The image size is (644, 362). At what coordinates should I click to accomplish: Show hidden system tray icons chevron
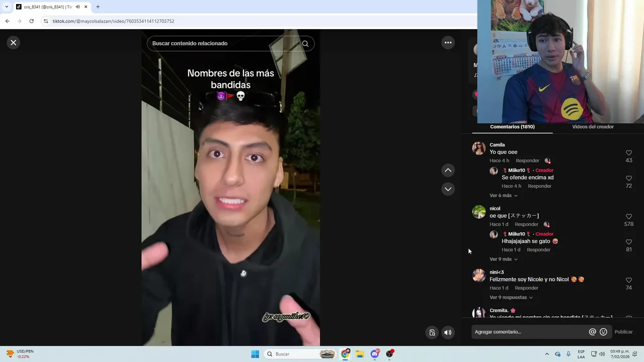[547, 354]
